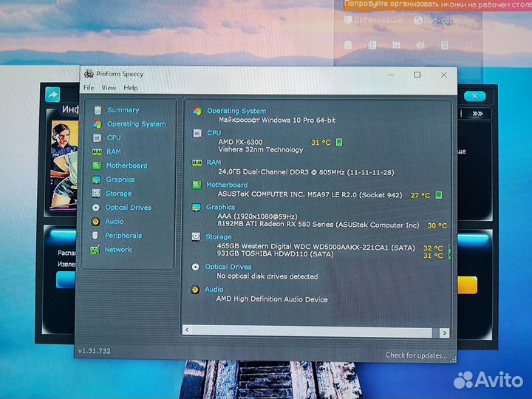Viewport: 532px width, 399px height.
Task: Click the Operating System Windows flag sidebar icon
Action: [98, 124]
